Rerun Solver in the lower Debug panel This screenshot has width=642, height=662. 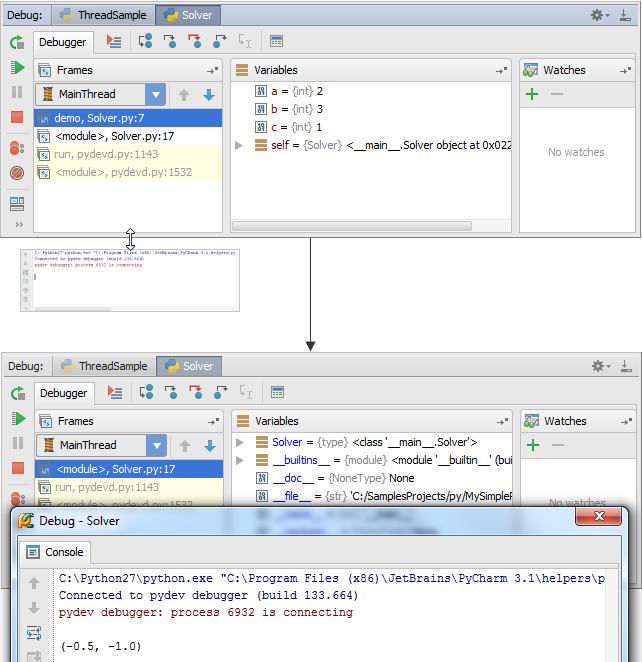[x=18, y=393]
